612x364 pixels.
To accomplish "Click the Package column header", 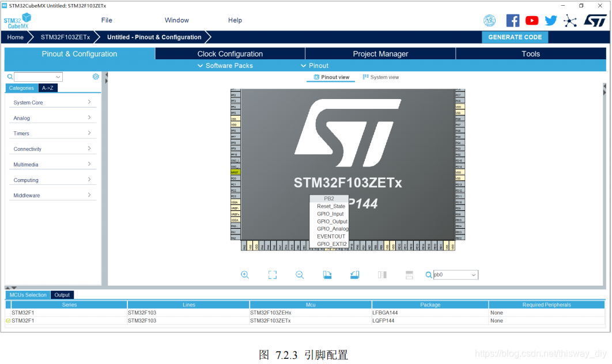I will [x=430, y=305].
